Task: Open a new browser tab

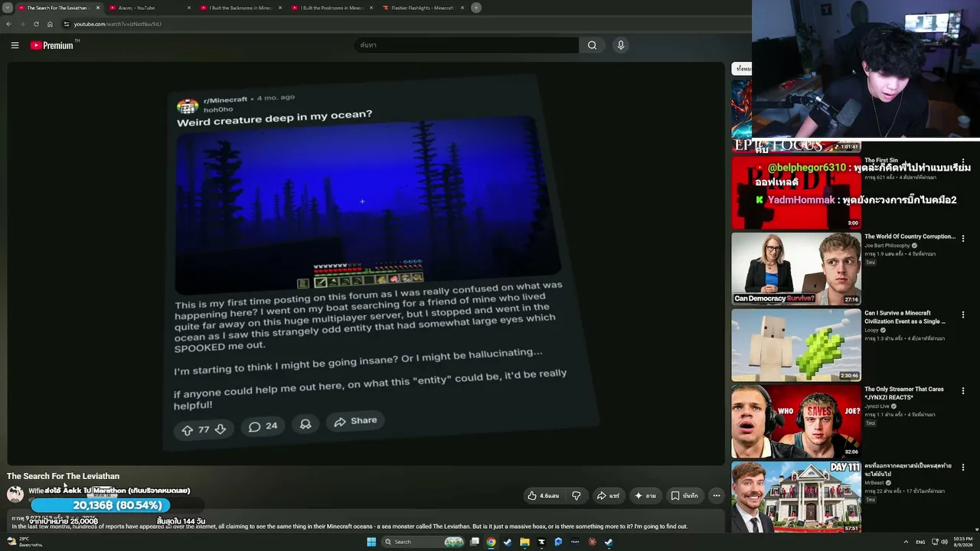Action: [476, 8]
